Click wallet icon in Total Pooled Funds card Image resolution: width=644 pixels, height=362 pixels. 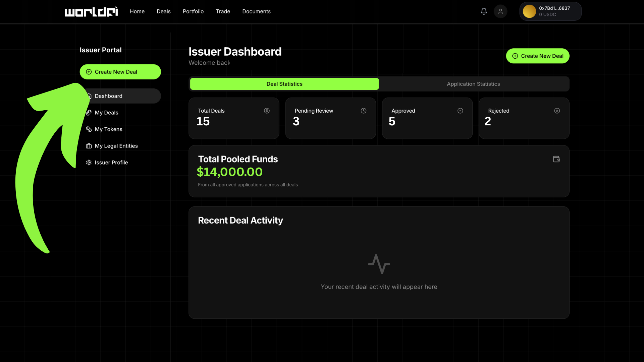[556, 159]
